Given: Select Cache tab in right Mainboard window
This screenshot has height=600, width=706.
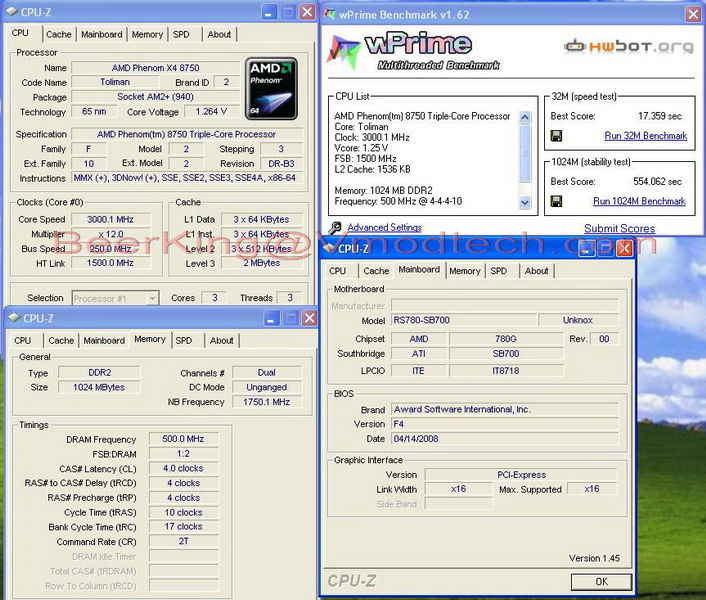Looking at the screenshot, I should pyautogui.click(x=376, y=271).
